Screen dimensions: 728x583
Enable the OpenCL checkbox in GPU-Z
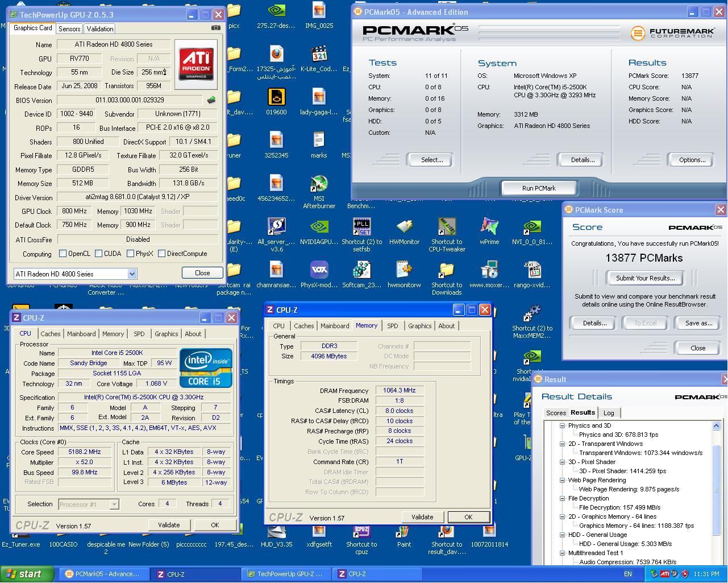[x=63, y=254]
